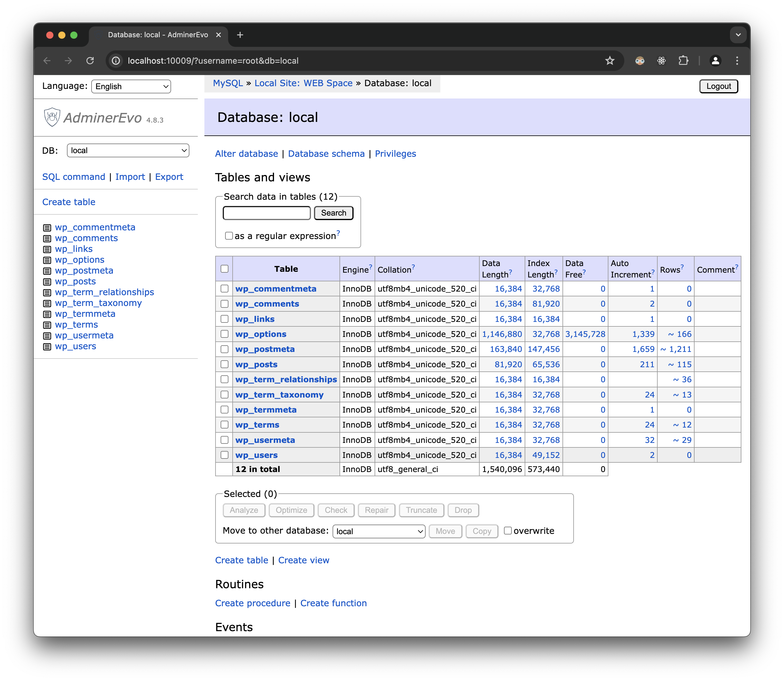Screen dimensions: 784x681
Task: Click the AdminerEvo shield logo
Action: click(52, 117)
